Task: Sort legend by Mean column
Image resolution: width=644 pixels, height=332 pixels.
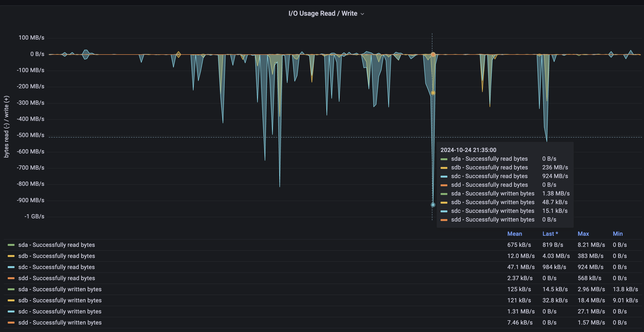Action: pyautogui.click(x=515, y=234)
